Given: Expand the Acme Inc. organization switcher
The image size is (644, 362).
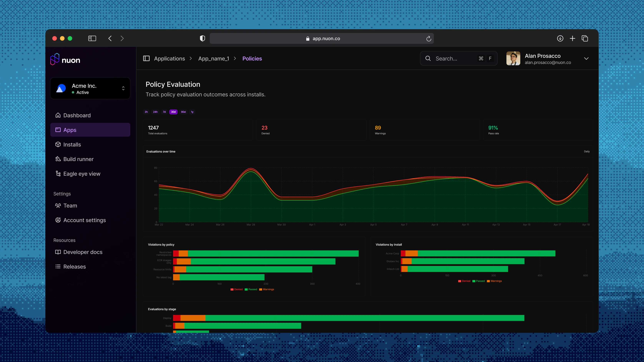Looking at the screenshot, I should [x=123, y=88].
